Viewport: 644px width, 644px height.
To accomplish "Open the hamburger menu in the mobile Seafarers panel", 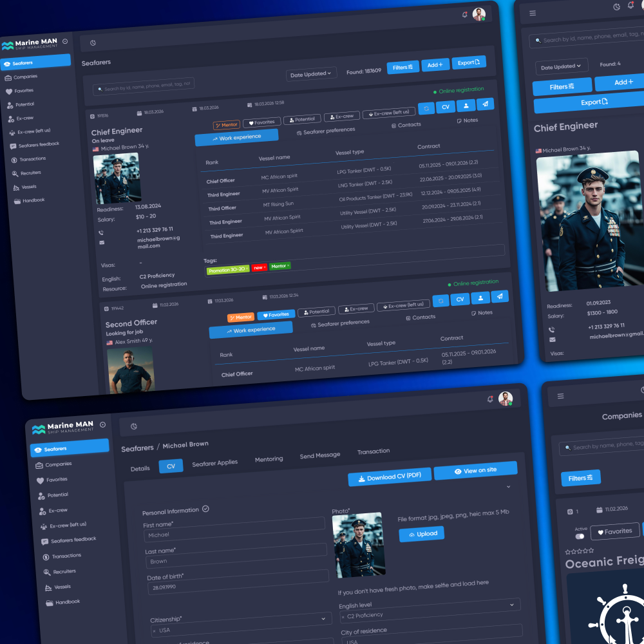I will point(533,13).
